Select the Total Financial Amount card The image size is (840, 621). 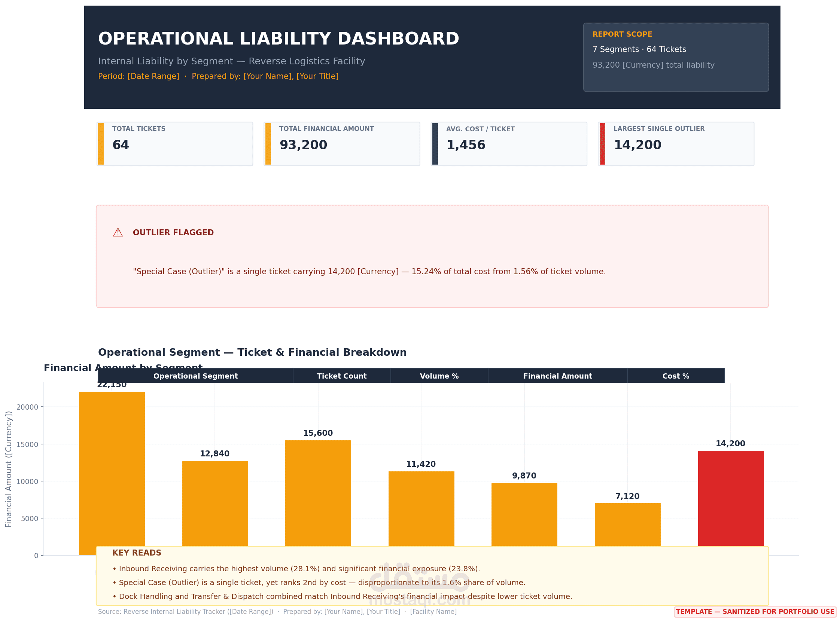coord(341,144)
